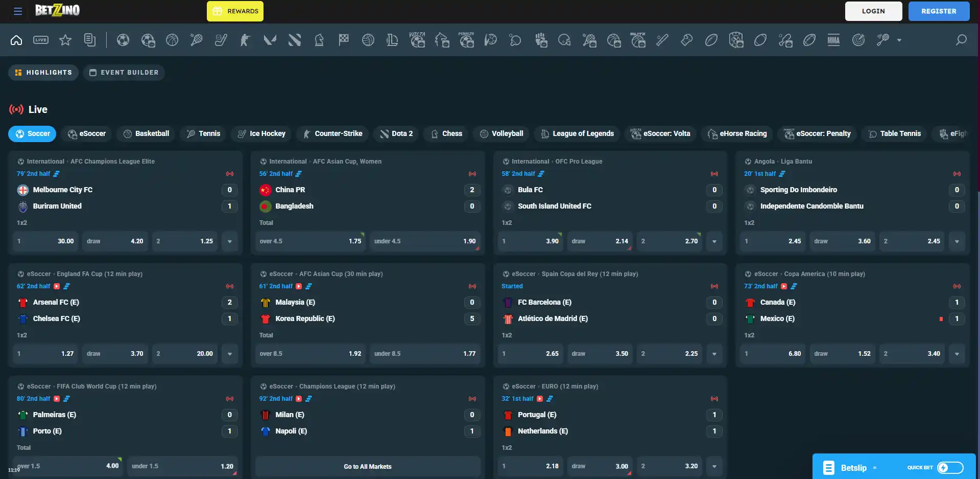Image resolution: width=980 pixels, height=479 pixels.
Task: Open live stream for Arsenal FC (E) match
Action: point(57,286)
